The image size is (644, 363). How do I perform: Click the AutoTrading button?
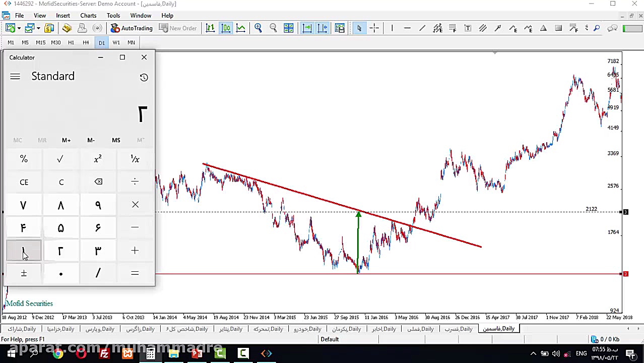132,28
